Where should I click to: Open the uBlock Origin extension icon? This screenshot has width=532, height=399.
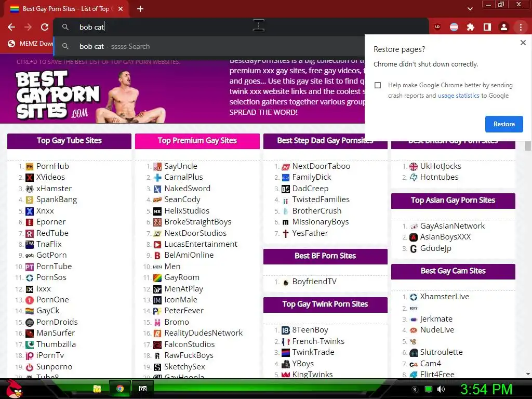pos(437,27)
